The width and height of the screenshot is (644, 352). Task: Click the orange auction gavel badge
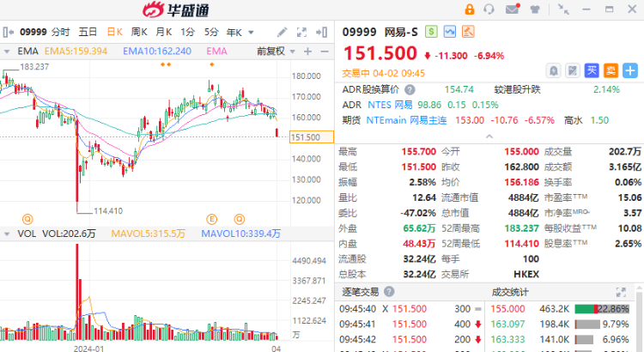468,32
